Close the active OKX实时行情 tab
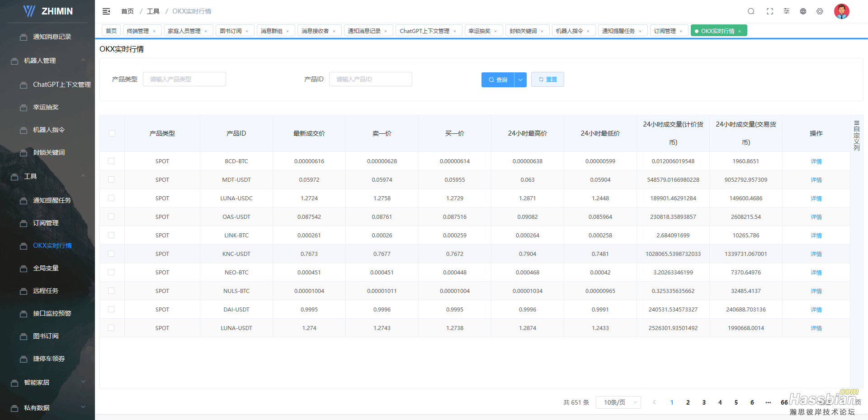Viewport: 868px width, 420px height. click(x=740, y=31)
